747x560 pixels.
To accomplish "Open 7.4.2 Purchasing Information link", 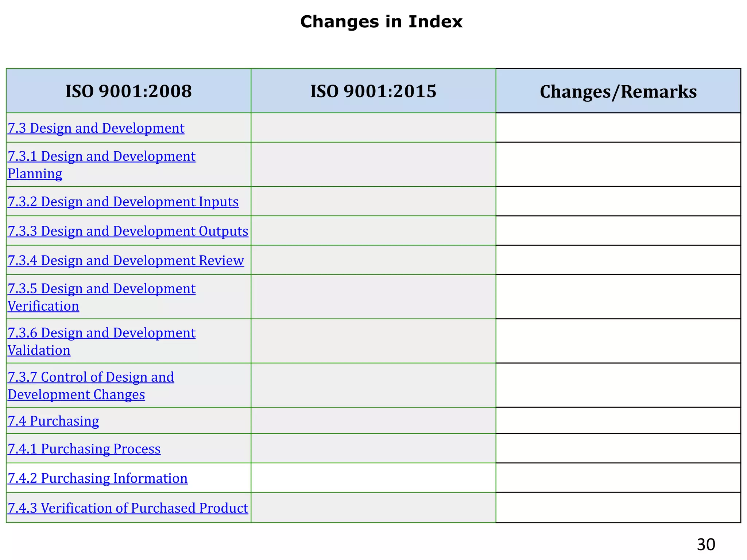I will coord(97,478).
